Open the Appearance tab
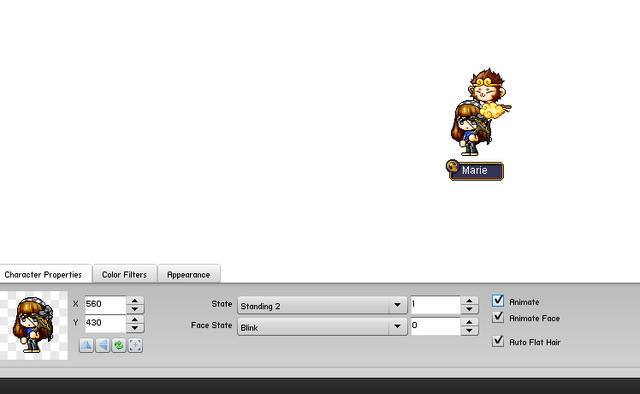 (189, 274)
